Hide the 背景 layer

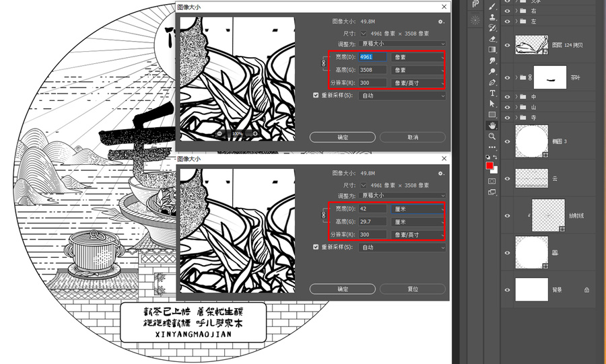tap(507, 290)
